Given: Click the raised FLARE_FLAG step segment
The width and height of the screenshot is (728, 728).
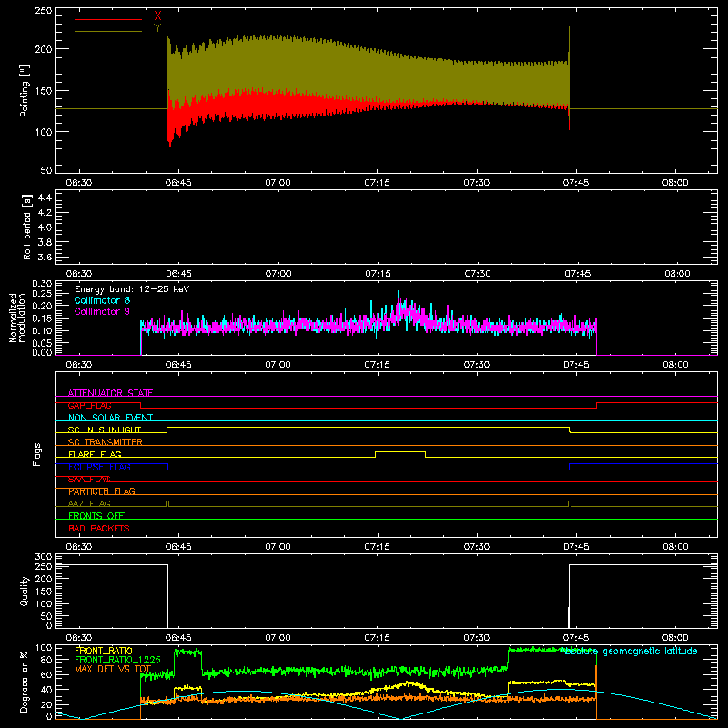Looking at the screenshot, I should tap(400, 451).
